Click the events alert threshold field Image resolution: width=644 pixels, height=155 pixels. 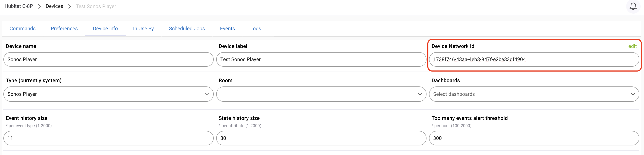[534, 138]
